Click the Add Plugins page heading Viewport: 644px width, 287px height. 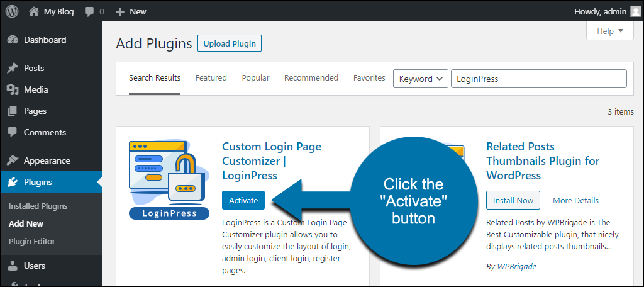(x=154, y=43)
